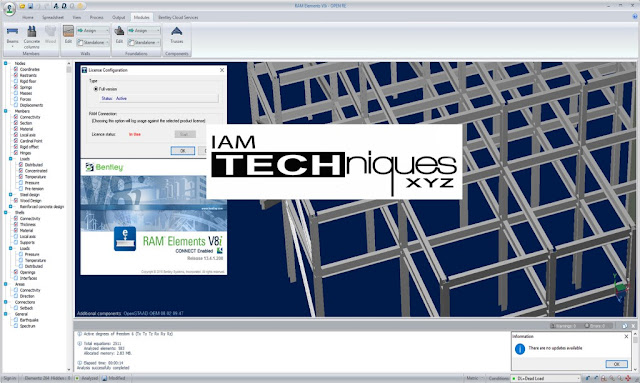Click the Analyzed status bar indicator
The width and height of the screenshot is (640, 383).
tap(87, 379)
